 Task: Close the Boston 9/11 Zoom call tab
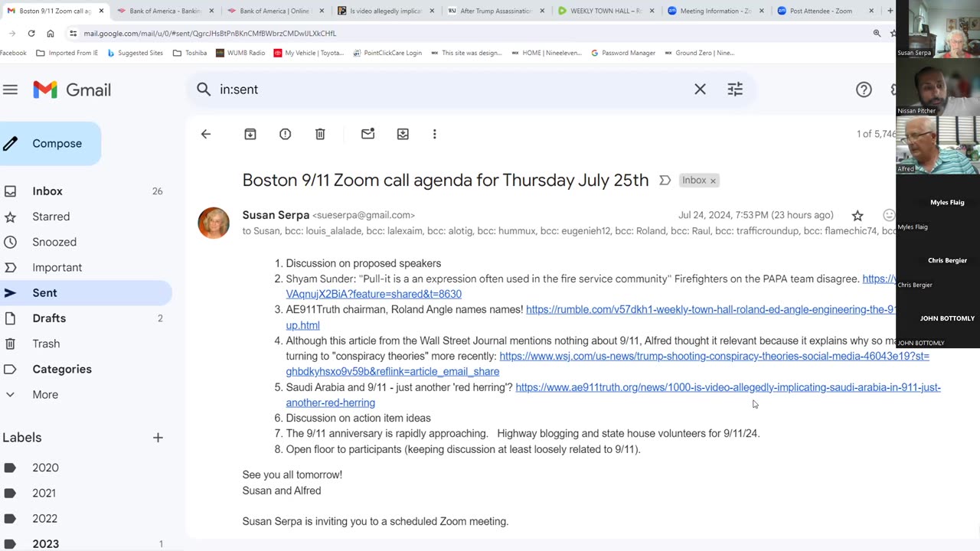click(101, 11)
